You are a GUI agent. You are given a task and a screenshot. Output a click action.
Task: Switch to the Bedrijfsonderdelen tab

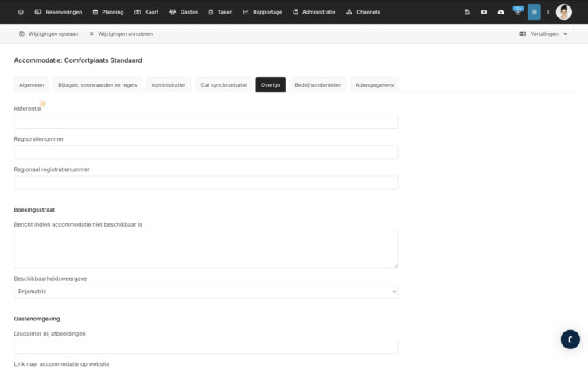pyautogui.click(x=318, y=85)
